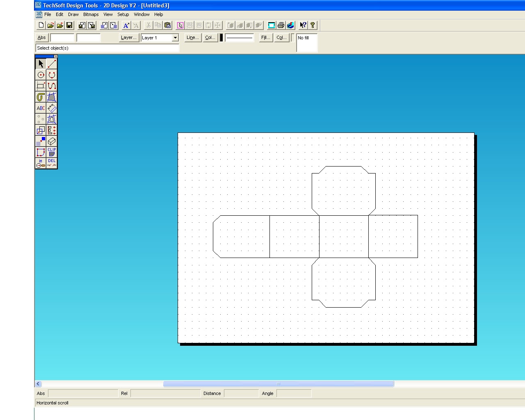Select the dimension measuring tool
The width and height of the screenshot is (525, 420).
click(x=52, y=108)
